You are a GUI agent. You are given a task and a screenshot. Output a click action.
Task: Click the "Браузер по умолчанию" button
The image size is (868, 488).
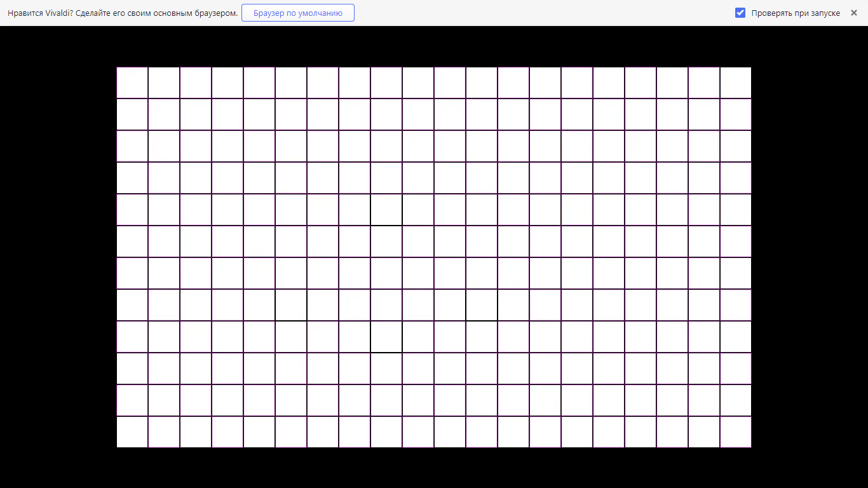(298, 13)
